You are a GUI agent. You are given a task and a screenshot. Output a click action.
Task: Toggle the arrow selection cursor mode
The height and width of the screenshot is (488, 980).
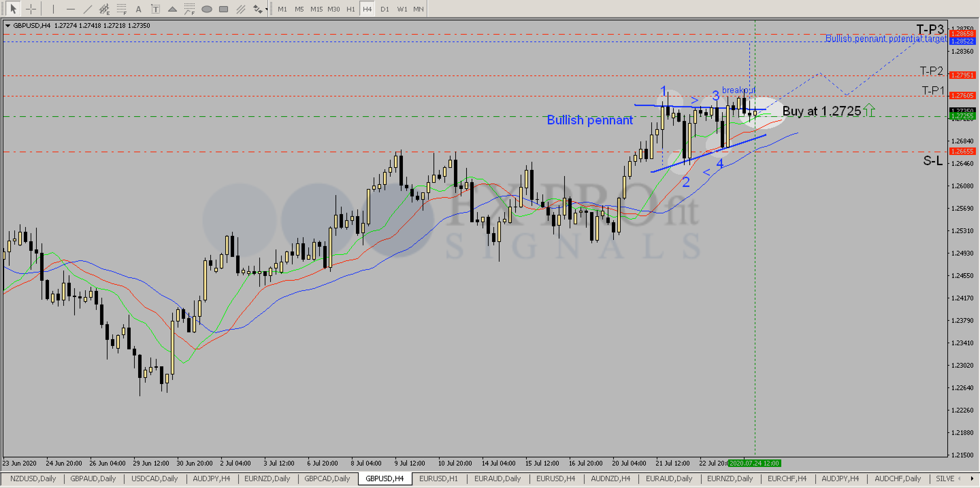[13, 9]
